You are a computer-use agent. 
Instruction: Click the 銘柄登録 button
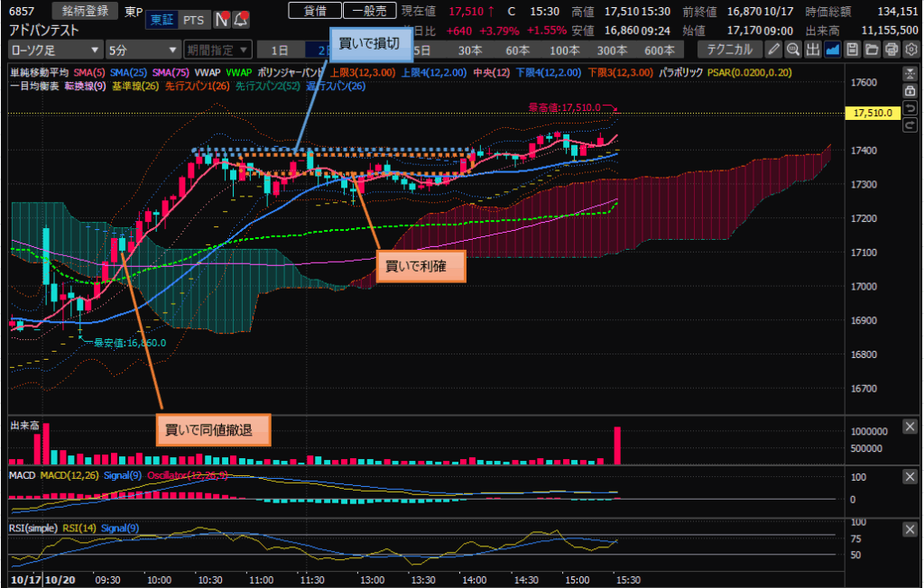84,11
